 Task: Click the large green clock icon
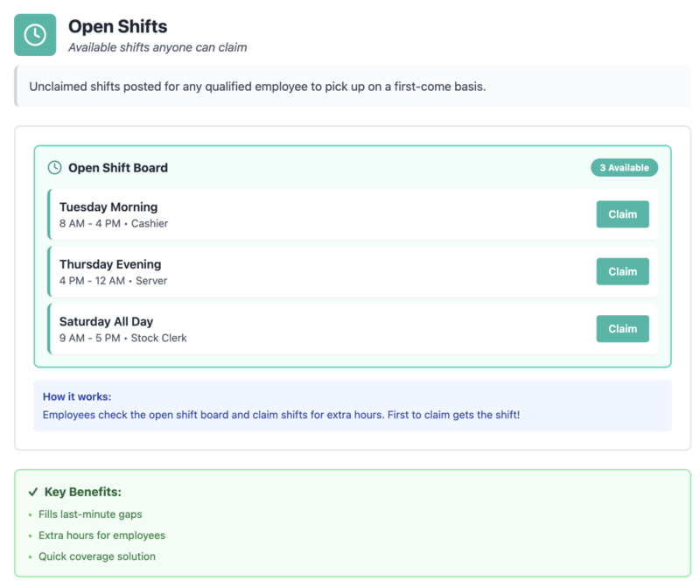click(35, 35)
